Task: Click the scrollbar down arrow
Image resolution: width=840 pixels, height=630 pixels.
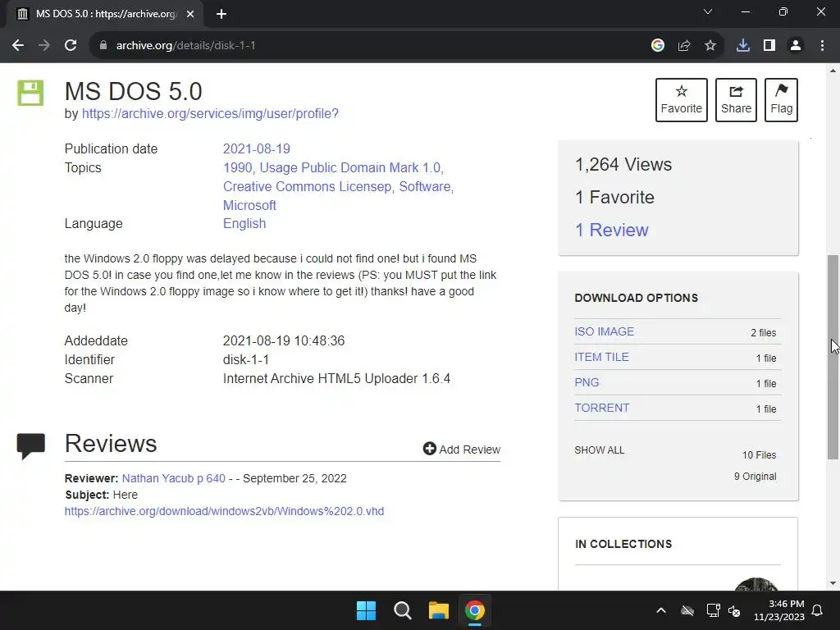Action: (x=833, y=583)
